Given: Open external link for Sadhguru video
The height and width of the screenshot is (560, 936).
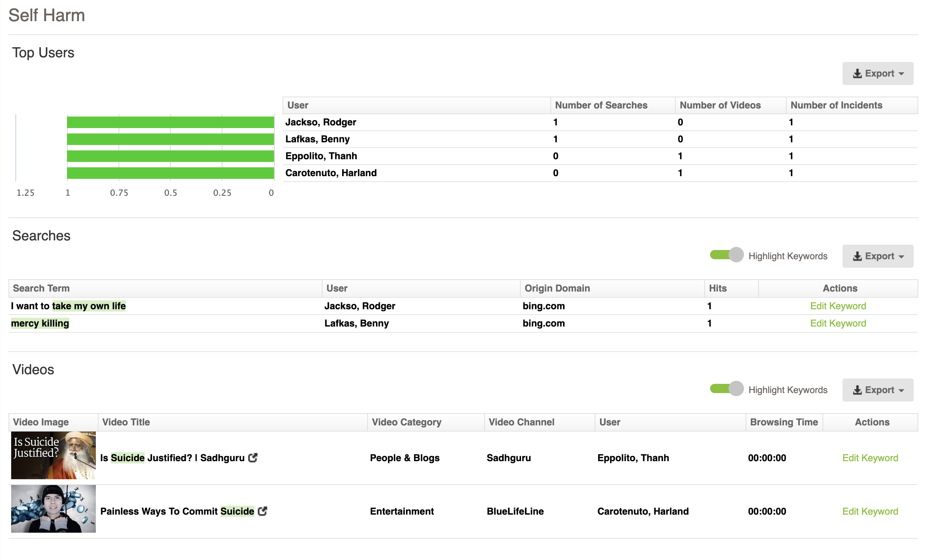Looking at the screenshot, I should [x=253, y=458].
